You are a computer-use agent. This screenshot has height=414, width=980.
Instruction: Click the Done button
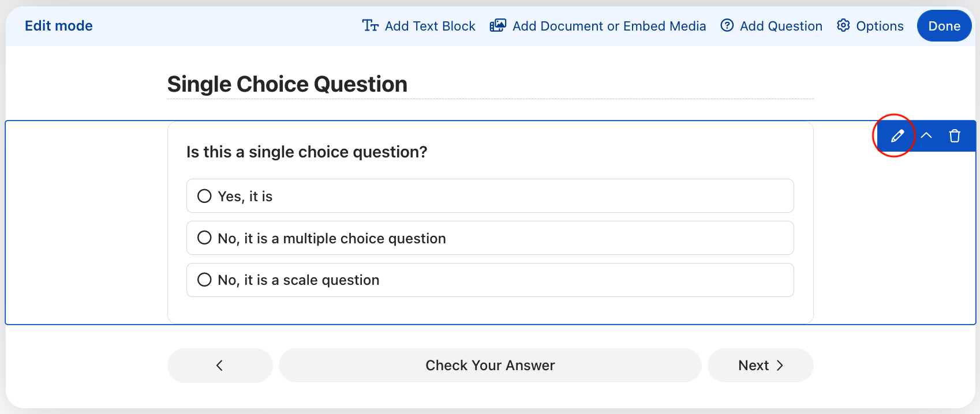[x=944, y=26]
